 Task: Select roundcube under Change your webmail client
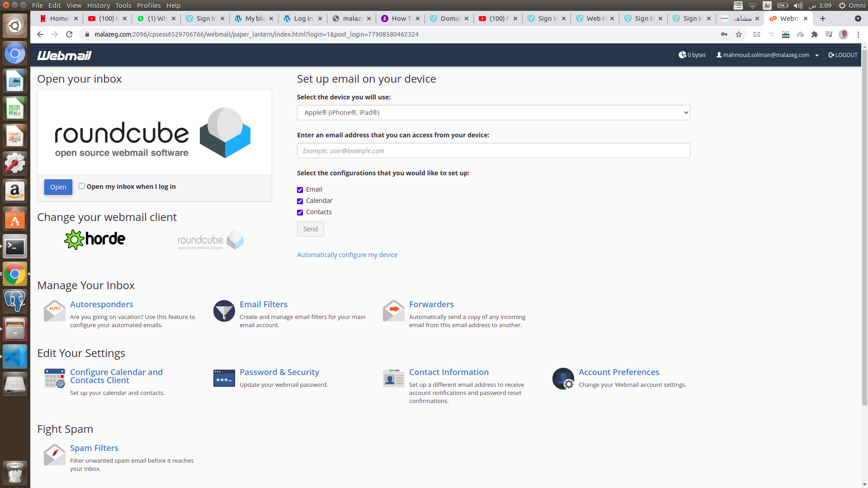click(x=211, y=240)
